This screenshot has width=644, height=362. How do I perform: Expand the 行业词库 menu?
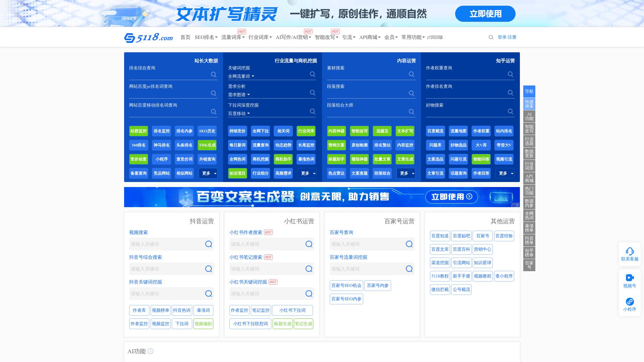(x=260, y=37)
